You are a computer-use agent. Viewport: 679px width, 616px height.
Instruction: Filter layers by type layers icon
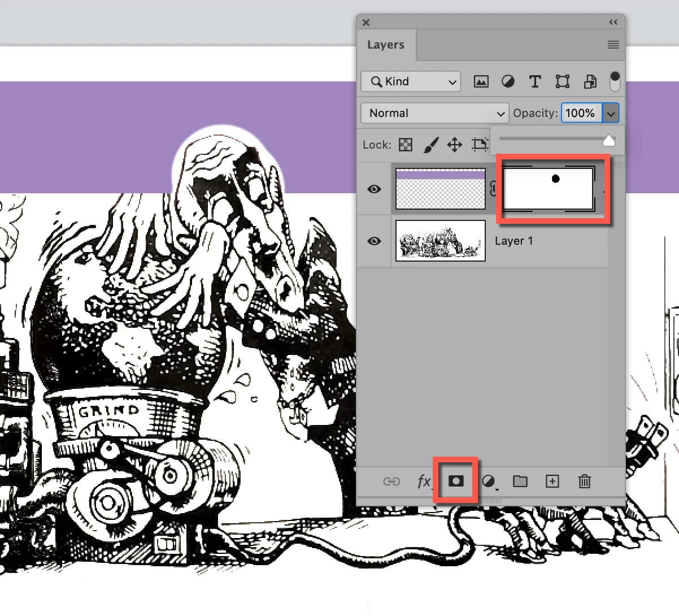pyautogui.click(x=534, y=81)
